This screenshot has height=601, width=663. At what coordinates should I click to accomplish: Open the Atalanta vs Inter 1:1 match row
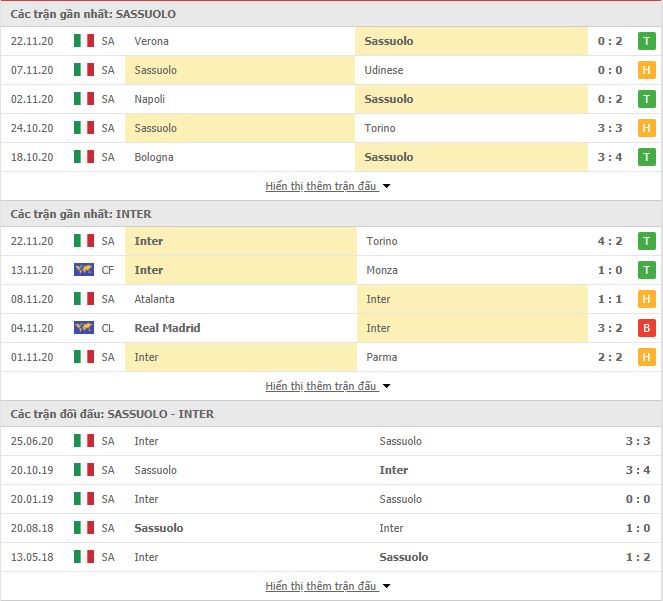pos(332,299)
